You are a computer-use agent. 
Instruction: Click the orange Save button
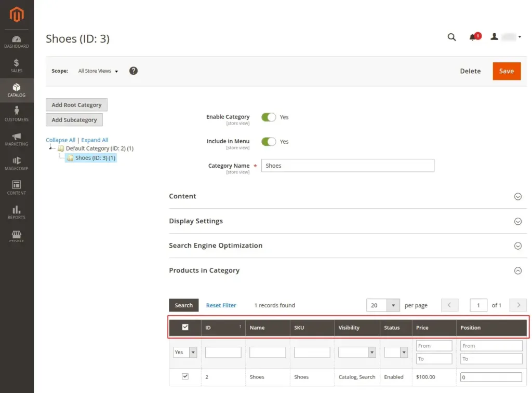[x=506, y=71]
